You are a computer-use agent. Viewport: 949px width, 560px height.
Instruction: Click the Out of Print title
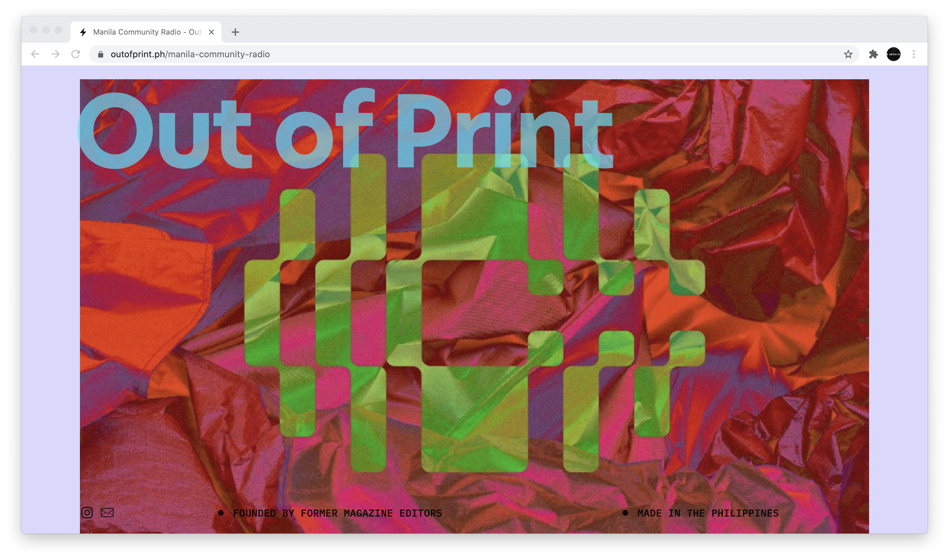coord(345,130)
